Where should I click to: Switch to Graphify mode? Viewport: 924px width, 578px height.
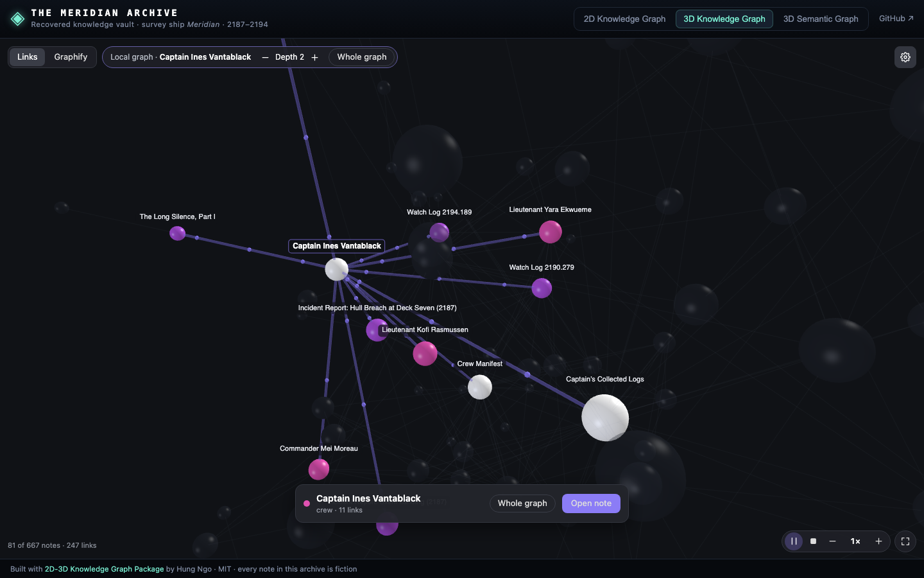[71, 57]
